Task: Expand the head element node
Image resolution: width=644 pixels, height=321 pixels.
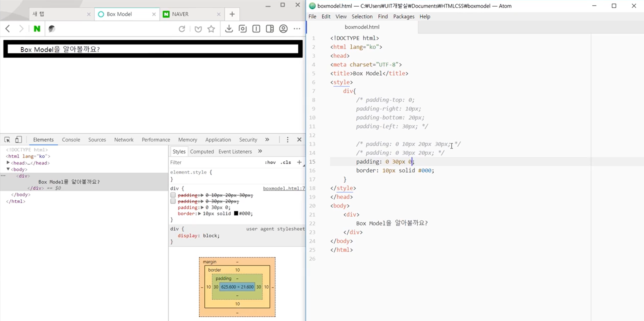Action: pyautogui.click(x=8, y=163)
